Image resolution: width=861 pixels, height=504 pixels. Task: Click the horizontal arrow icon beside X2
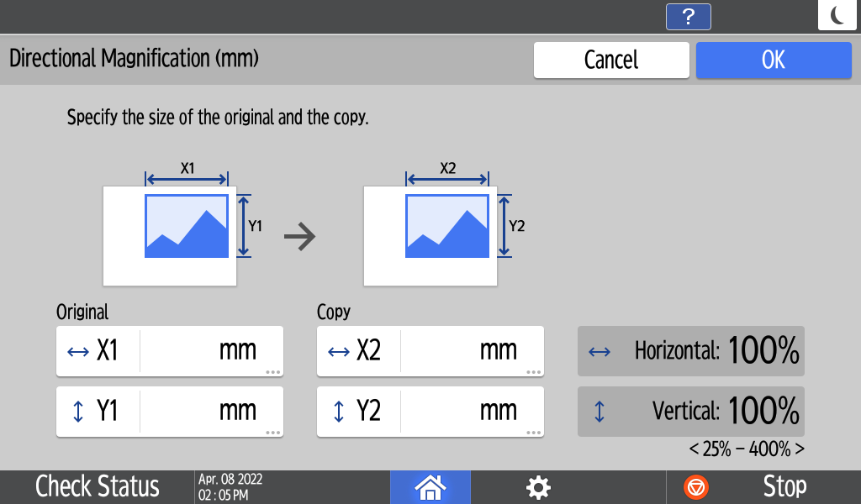(338, 351)
